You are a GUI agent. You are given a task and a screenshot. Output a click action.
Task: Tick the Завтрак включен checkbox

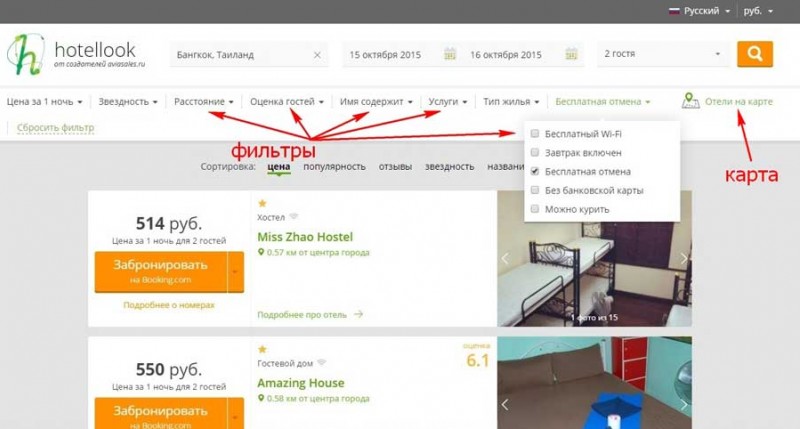point(535,153)
